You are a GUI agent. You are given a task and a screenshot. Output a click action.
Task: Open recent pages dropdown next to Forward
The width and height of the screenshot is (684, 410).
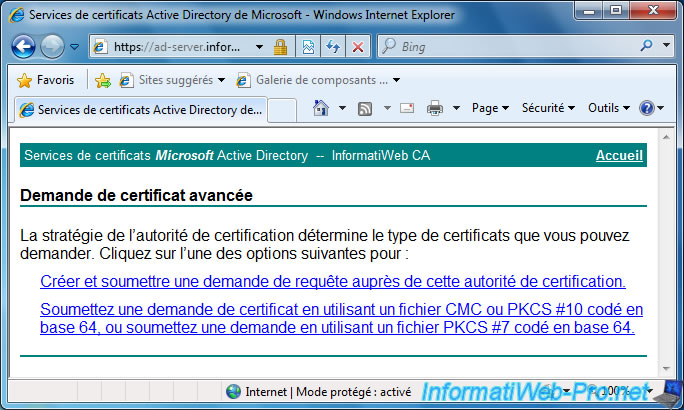click(75, 47)
